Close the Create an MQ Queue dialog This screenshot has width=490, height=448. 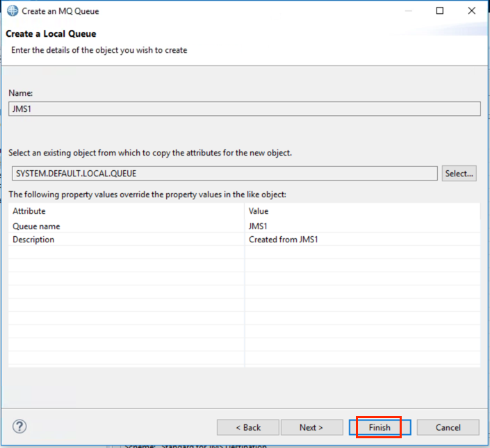coord(471,10)
